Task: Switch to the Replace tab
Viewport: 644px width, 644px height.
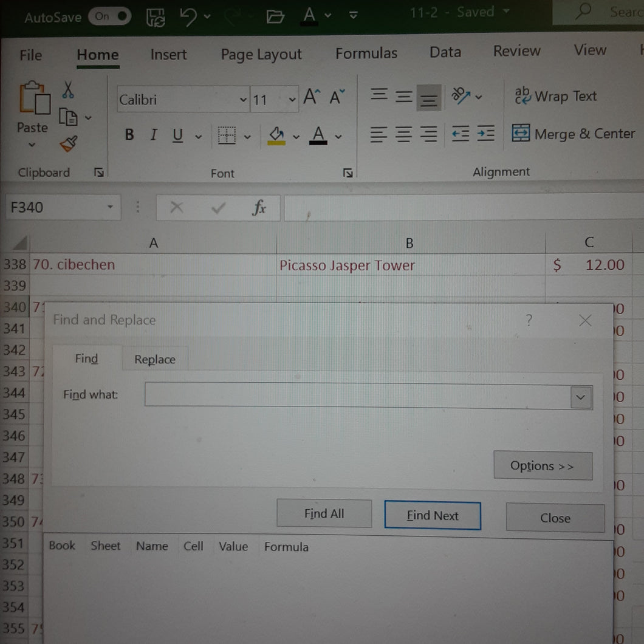Action: point(154,360)
